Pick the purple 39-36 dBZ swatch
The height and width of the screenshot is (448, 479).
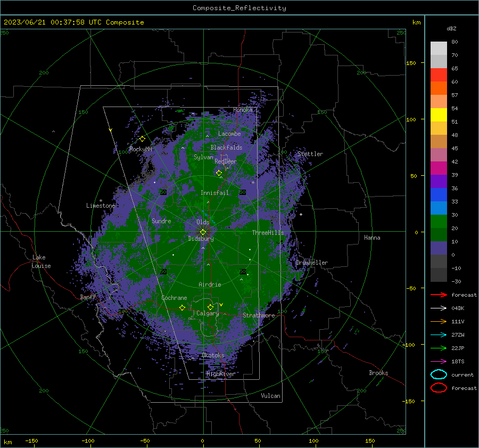coord(439,181)
